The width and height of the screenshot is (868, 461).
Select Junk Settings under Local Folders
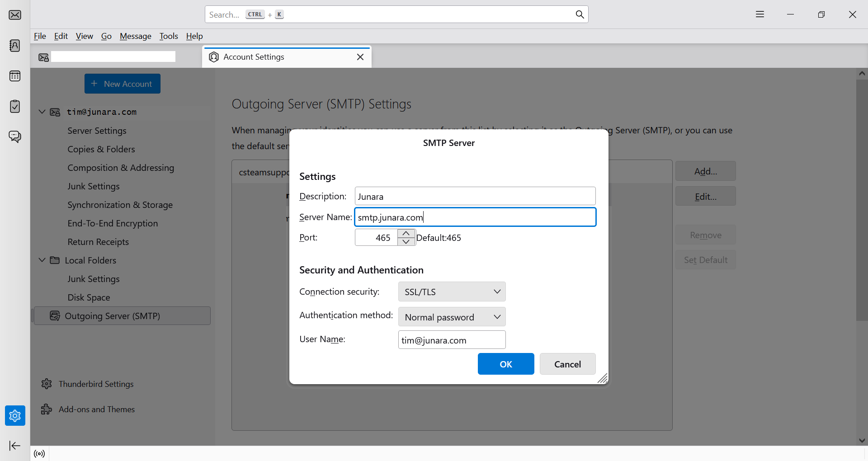tap(94, 279)
